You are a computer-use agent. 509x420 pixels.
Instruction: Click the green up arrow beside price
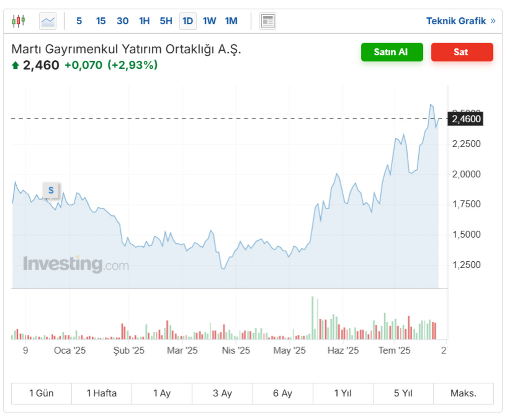click(x=15, y=65)
